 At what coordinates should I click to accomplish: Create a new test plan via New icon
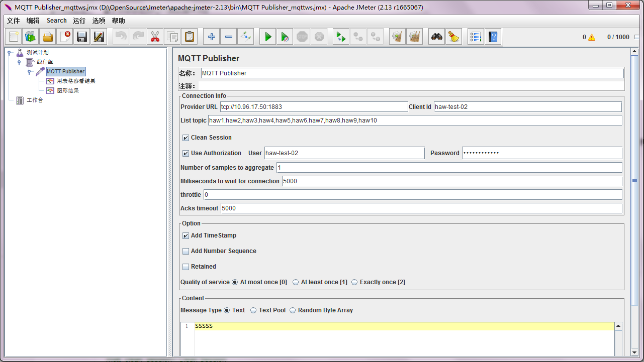(x=14, y=37)
